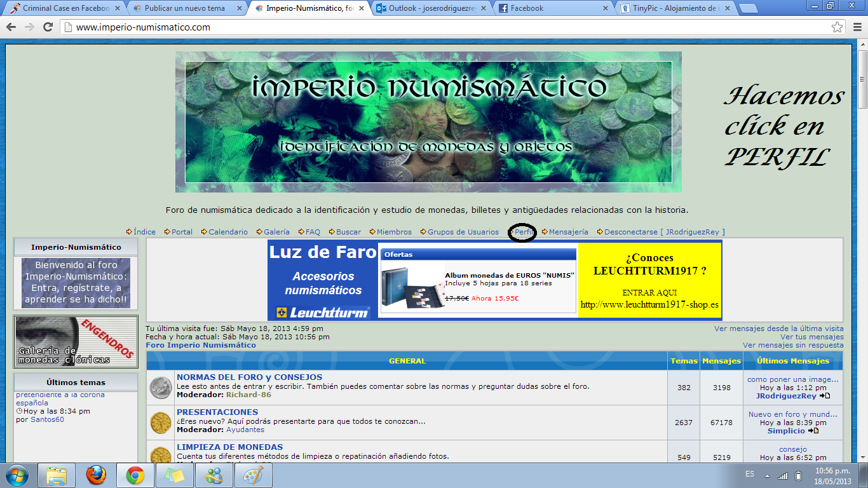868x488 pixels.
Task: Click Desconectarse [ JRodriguezRey ] link
Action: pyautogui.click(x=665, y=232)
